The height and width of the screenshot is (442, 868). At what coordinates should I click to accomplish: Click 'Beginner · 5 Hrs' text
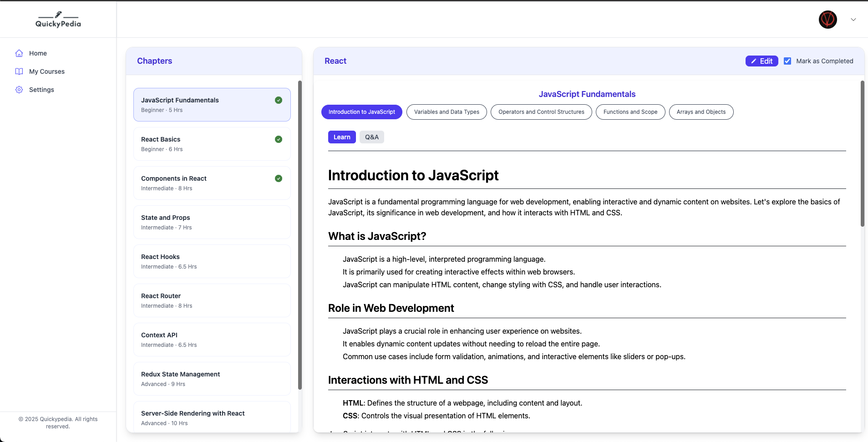(162, 110)
